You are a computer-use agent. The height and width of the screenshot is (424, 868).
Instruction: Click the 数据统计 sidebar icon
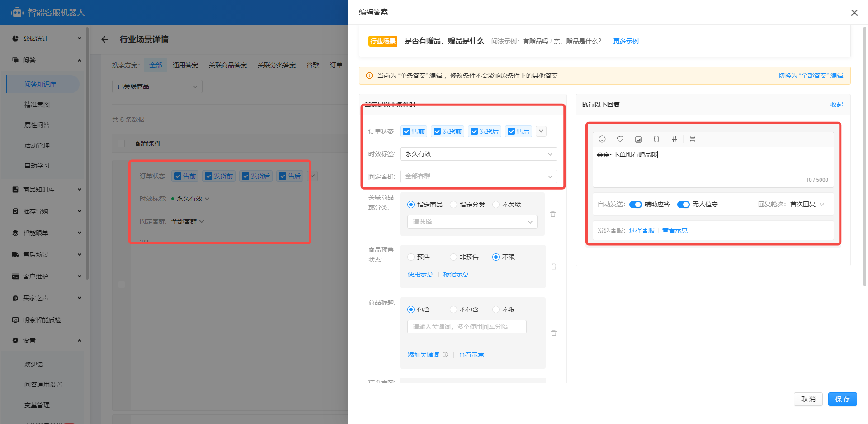tap(15, 38)
